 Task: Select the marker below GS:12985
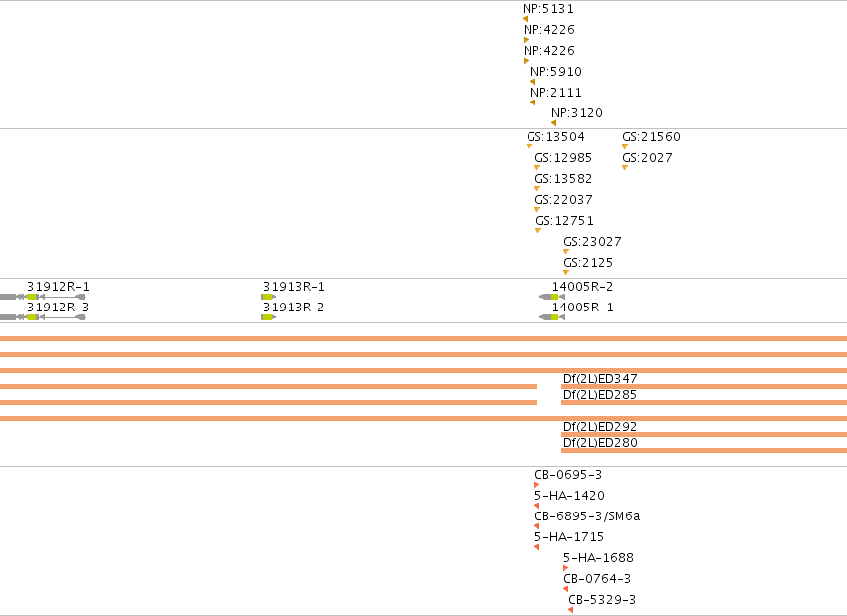pos(537,168)
